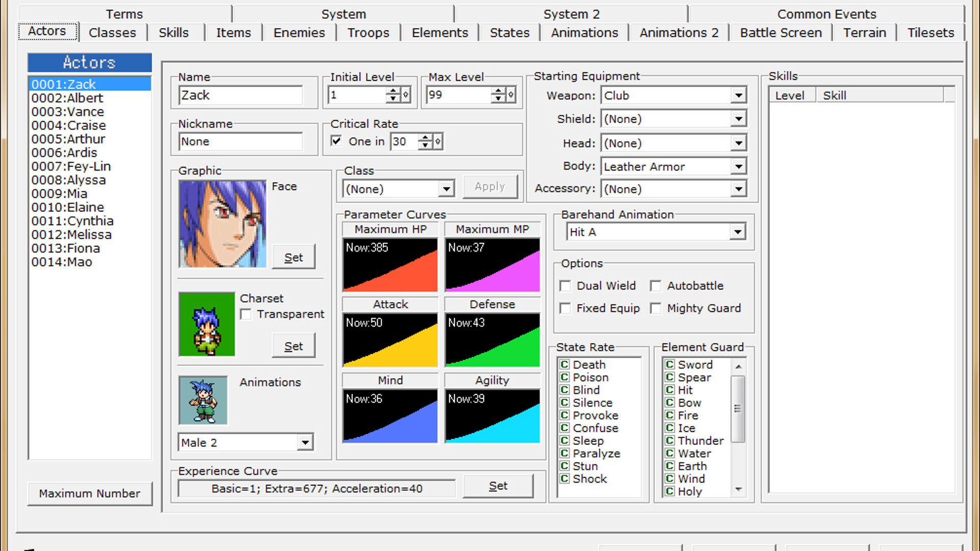980x551 pixels.
Task: Click the battle animation sprite preview
Action: [203, 400]
